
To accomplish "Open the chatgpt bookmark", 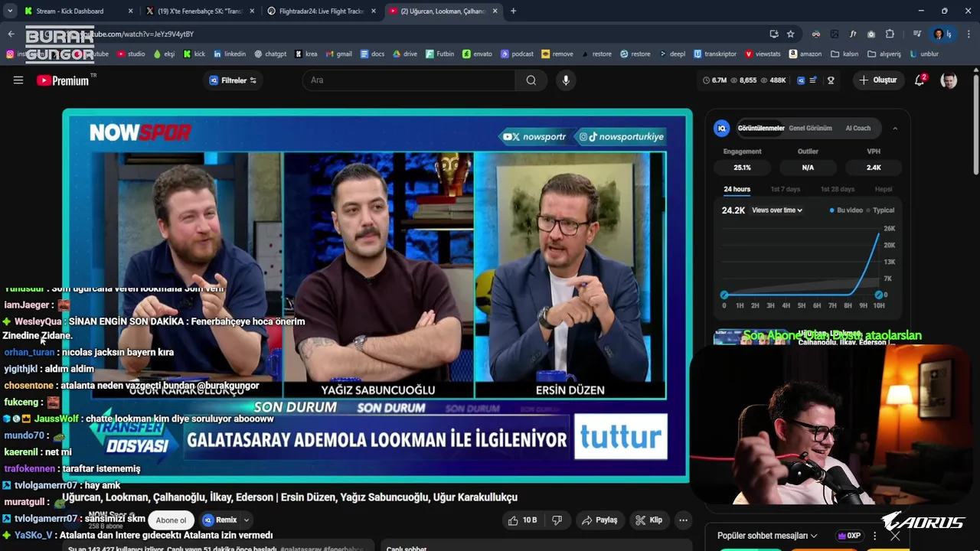I will (270, 54).
